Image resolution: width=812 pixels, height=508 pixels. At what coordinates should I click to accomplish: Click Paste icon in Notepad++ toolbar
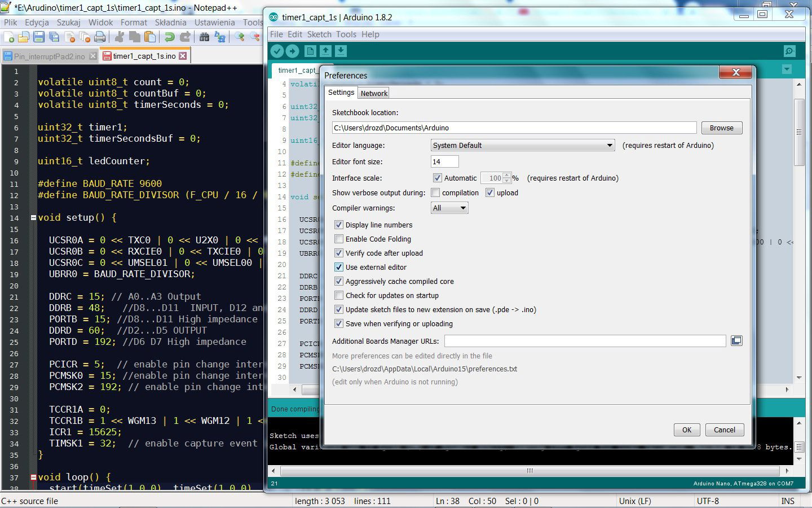[x=150, y=37]
